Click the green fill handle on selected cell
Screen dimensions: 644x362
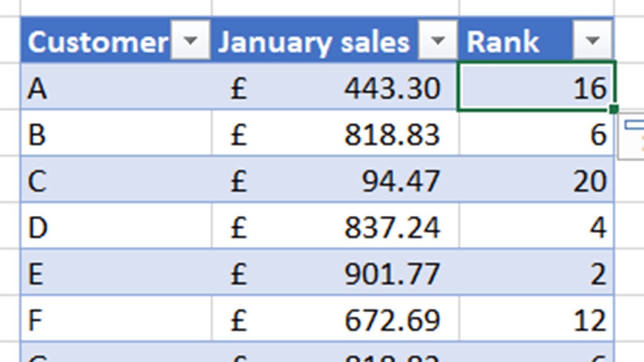tap(614, 109)
